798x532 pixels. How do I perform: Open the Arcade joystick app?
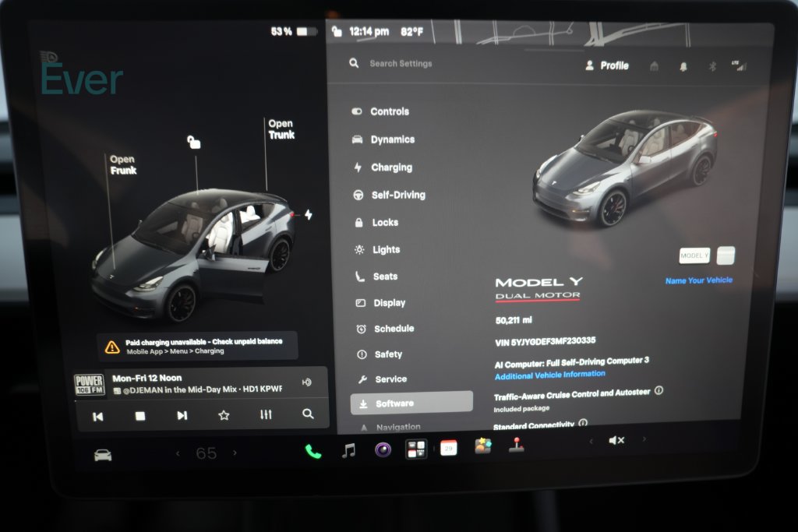(x=517, y=445)
